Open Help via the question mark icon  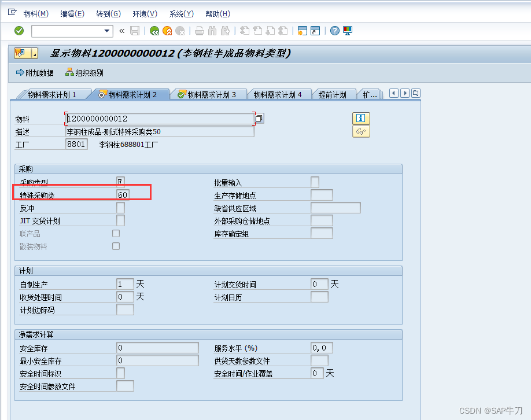[334, 31]
